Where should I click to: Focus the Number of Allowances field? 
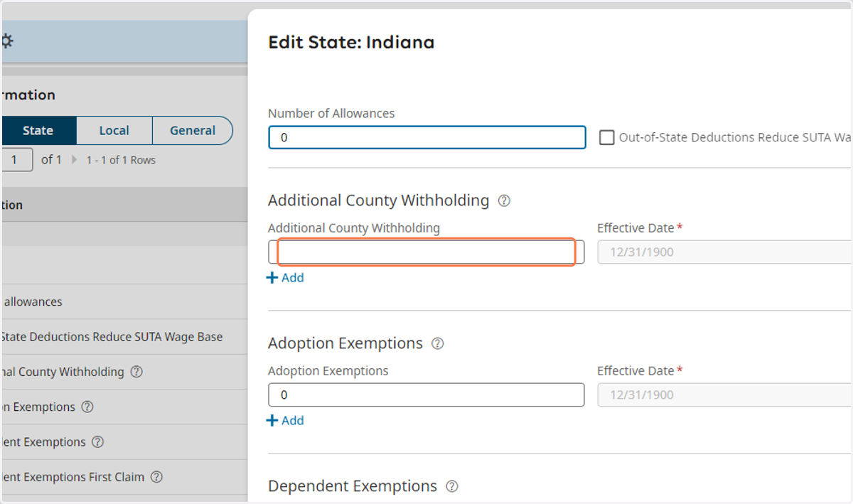pos(427,137)
